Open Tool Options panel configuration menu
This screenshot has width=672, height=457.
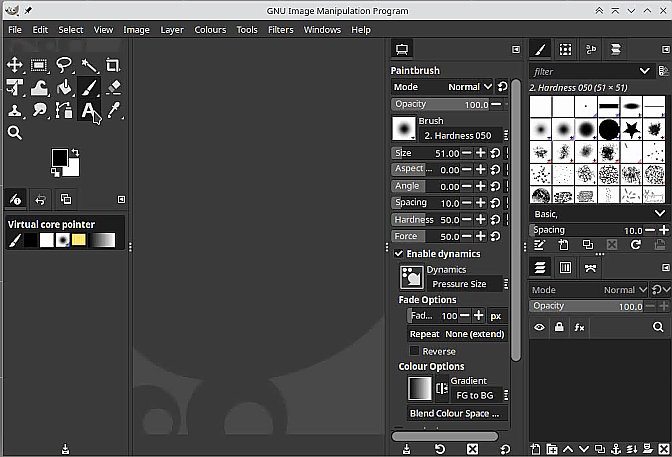pyautogui.click(x=516, y=50)
